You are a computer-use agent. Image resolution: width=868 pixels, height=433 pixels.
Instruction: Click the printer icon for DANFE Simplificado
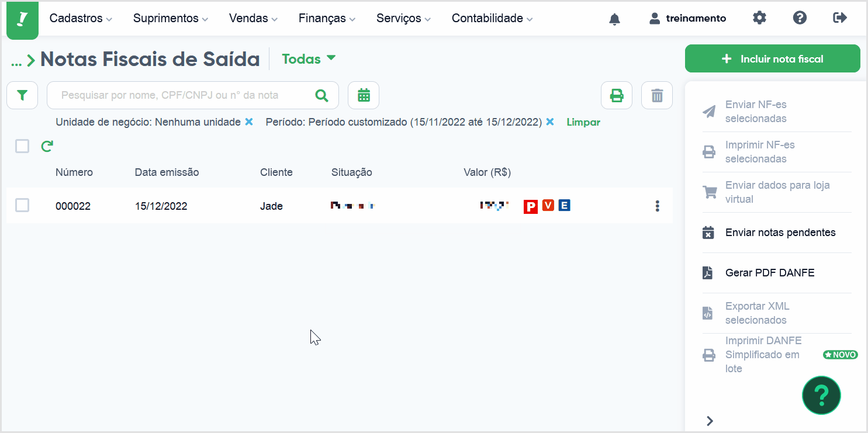click(709, 355)
